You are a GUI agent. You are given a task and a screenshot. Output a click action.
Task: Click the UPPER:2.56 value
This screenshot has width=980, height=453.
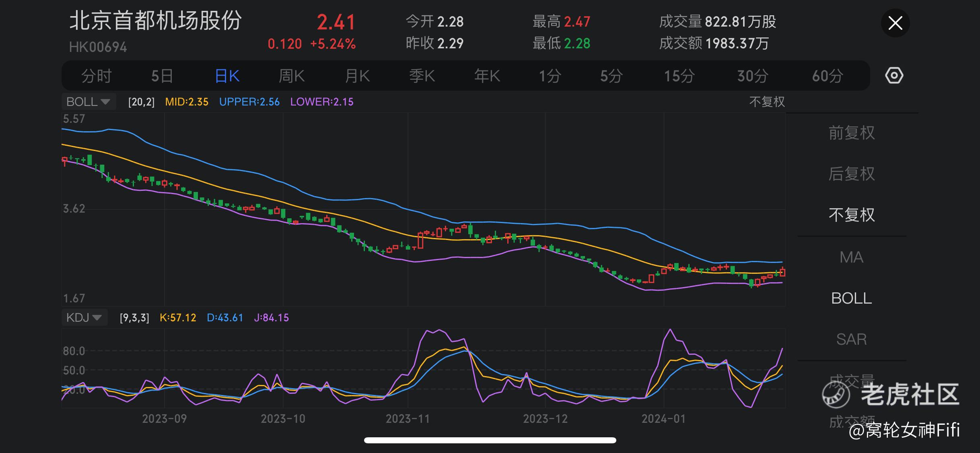pyautogui.click(x=249, y=102)
